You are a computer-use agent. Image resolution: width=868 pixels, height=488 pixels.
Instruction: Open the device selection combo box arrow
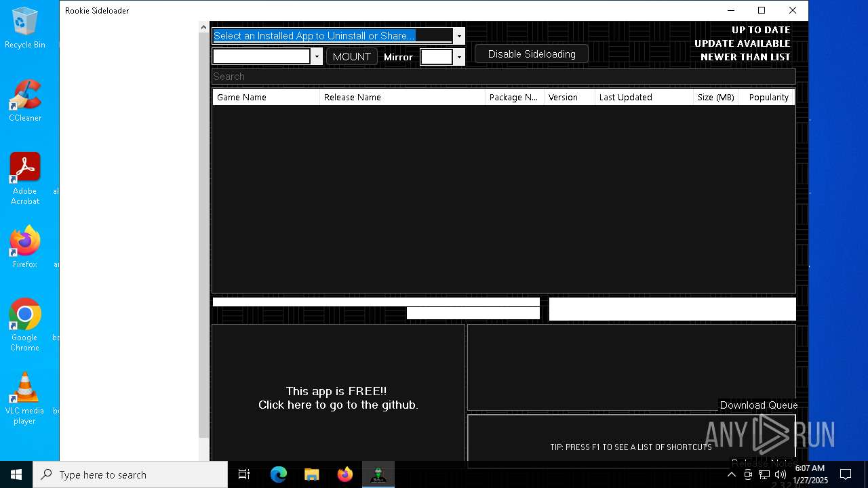coord(317,57)
